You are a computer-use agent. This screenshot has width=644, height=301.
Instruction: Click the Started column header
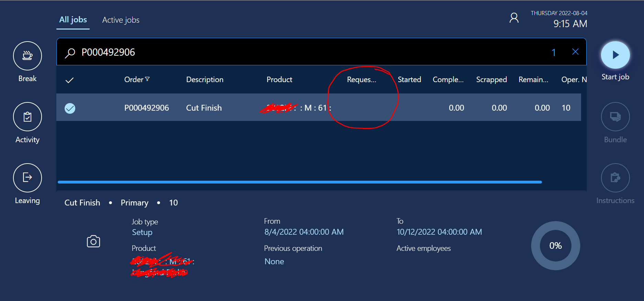[409, 79]
